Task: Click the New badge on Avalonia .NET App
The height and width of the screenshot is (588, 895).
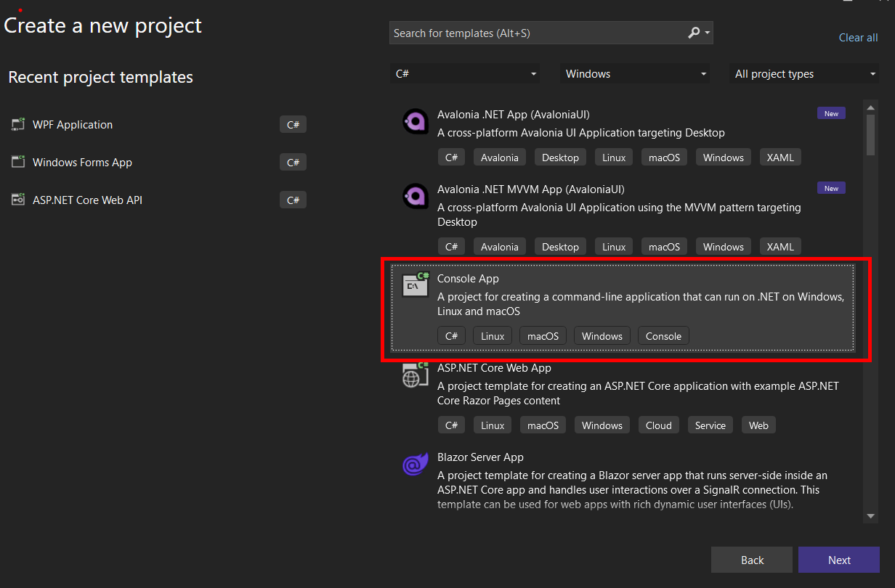Action: (x=831, y=113)
